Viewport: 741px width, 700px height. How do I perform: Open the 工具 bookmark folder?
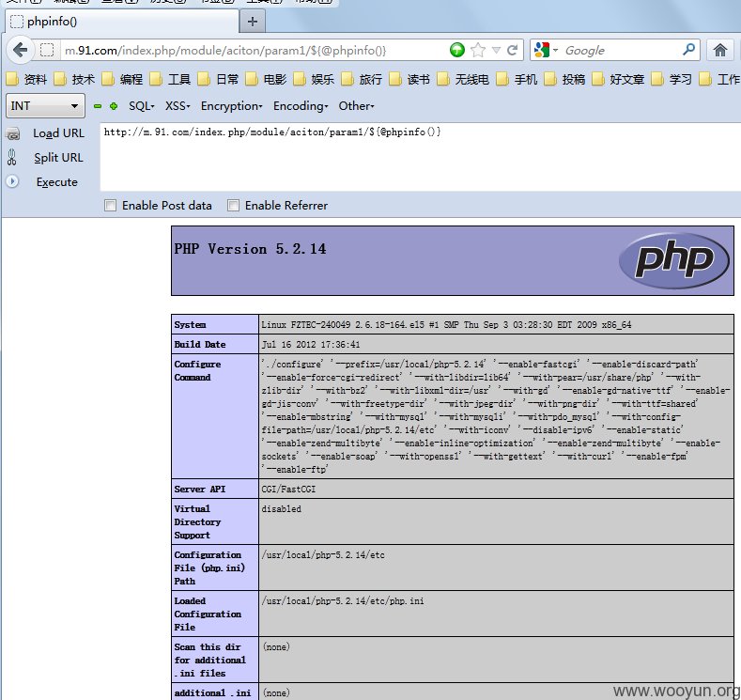pos(170,80)
